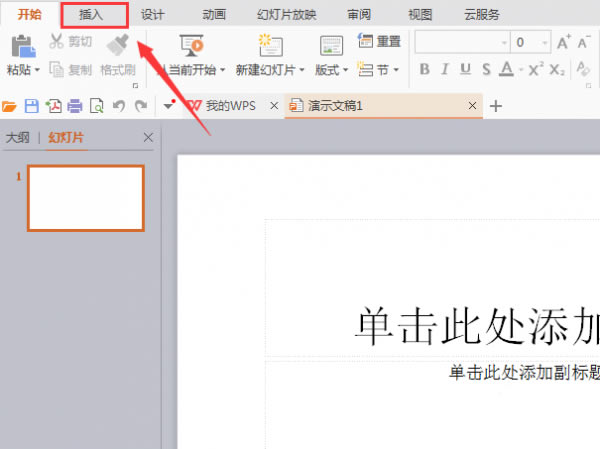The image size is (600, 449).
Task: Click the Print icon
Action: 75,106
